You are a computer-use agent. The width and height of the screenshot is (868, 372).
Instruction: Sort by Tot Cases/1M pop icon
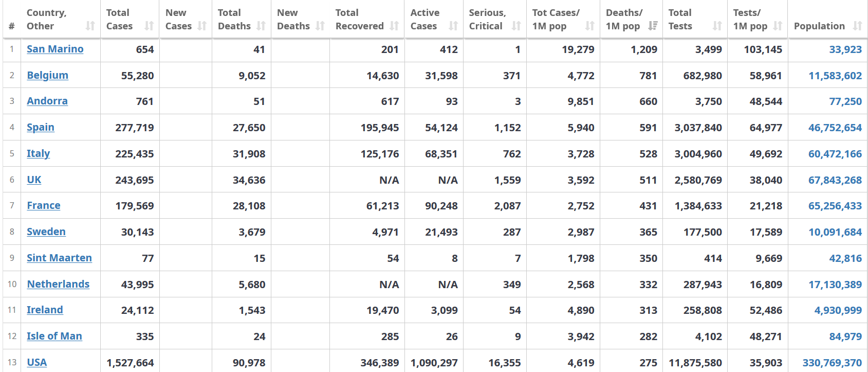pyautogui.click(x=590, y=26)
